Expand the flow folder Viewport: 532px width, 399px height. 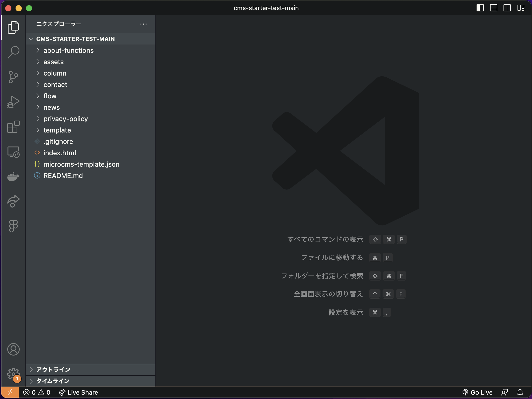[91, 96]
